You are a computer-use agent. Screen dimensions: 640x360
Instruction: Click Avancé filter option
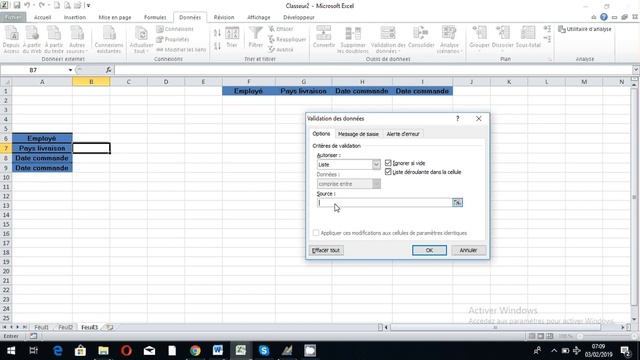coord(281,49)
